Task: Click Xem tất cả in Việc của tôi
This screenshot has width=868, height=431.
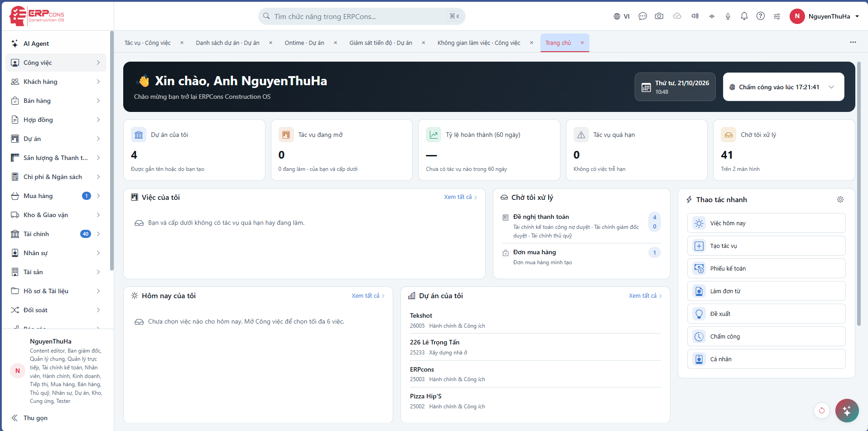Action: click(460, 197)
